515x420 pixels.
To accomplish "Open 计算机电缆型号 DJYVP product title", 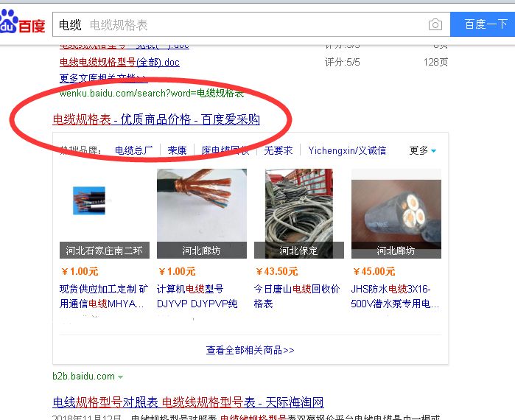I will coord(197,296).
